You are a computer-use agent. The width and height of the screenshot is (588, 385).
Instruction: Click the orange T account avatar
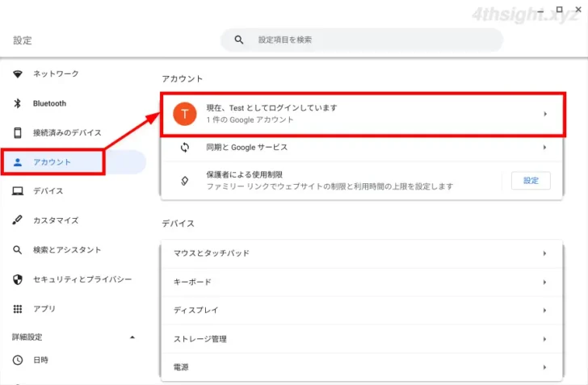184,114
